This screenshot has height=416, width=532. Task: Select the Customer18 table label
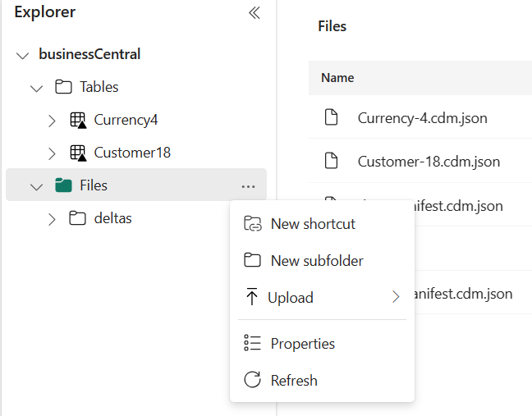[x=132, y=153]
